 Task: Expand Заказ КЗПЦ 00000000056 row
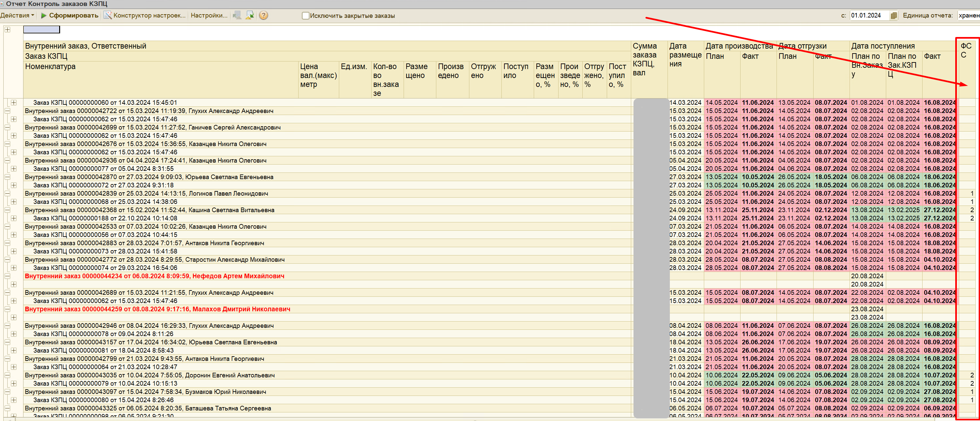(x=14, y=235)
